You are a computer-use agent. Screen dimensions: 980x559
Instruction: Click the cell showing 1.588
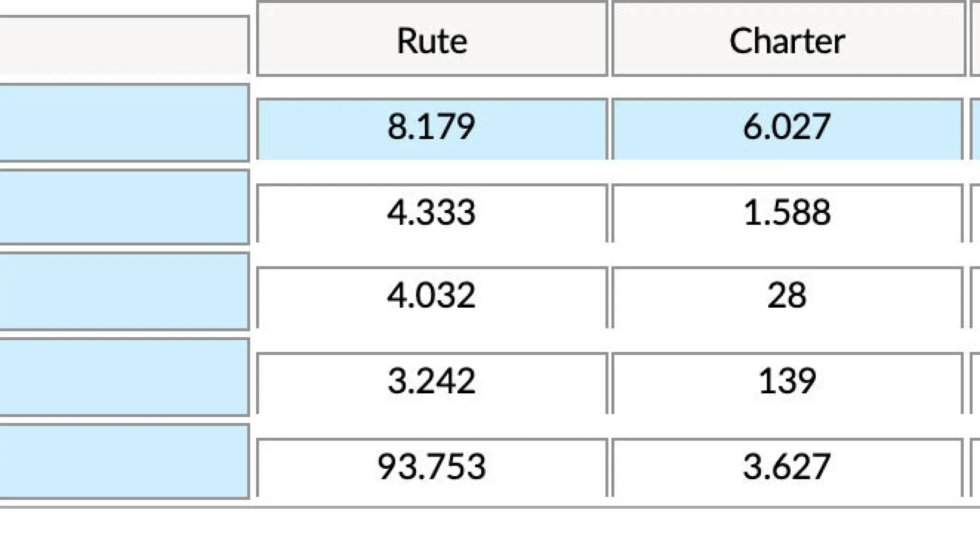point(787,213)
